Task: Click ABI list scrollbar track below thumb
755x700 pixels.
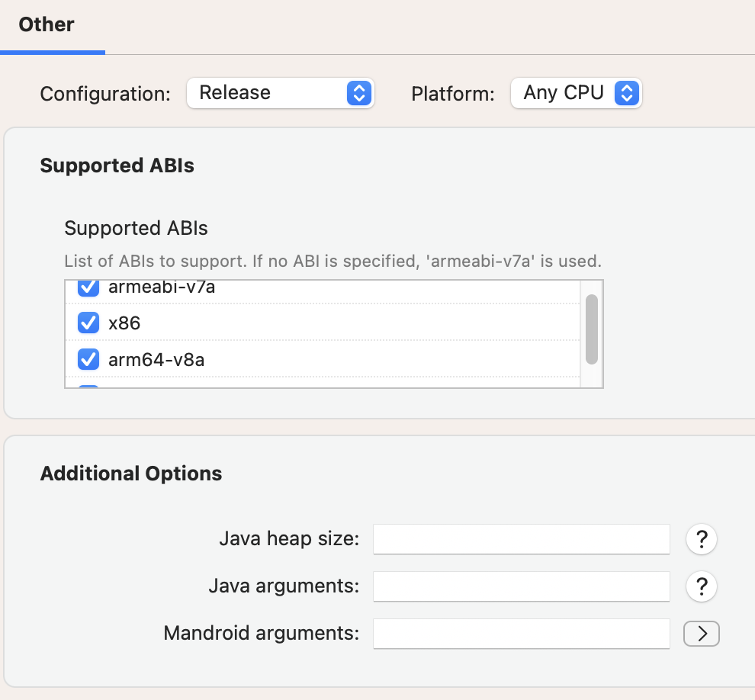Action: tap(592, 376)
